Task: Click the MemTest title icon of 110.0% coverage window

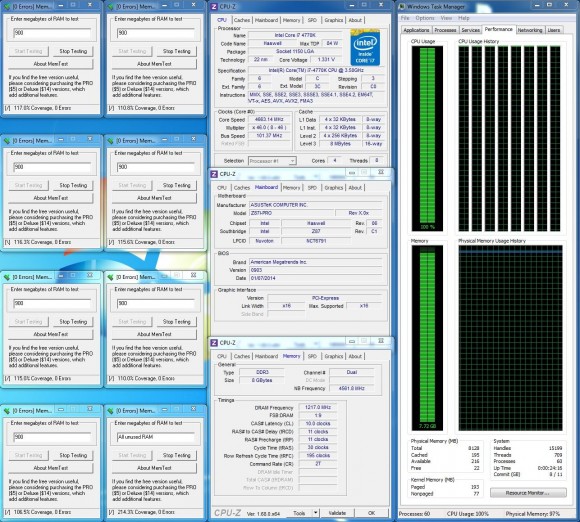Action: [x=110, y=277]
